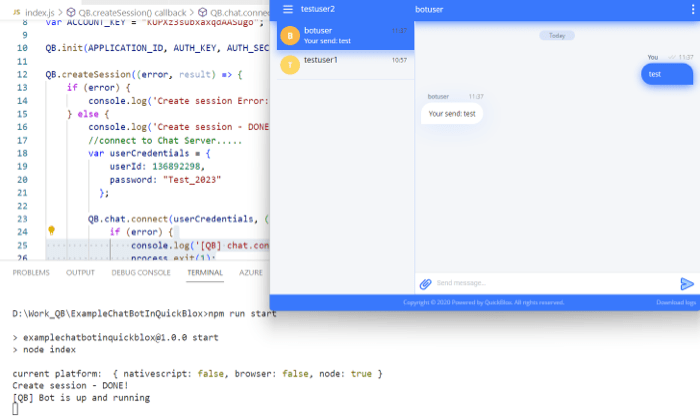
Task: Click the QB.createSession callback breadcrumb symbol icon
Action: pyautogui.click(x=71, y=12)
